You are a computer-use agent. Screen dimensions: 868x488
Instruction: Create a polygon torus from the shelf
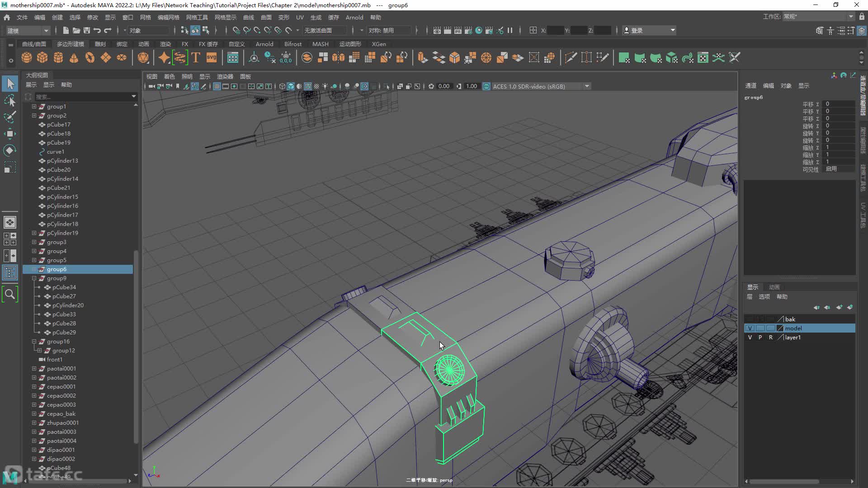coord(90,57)
